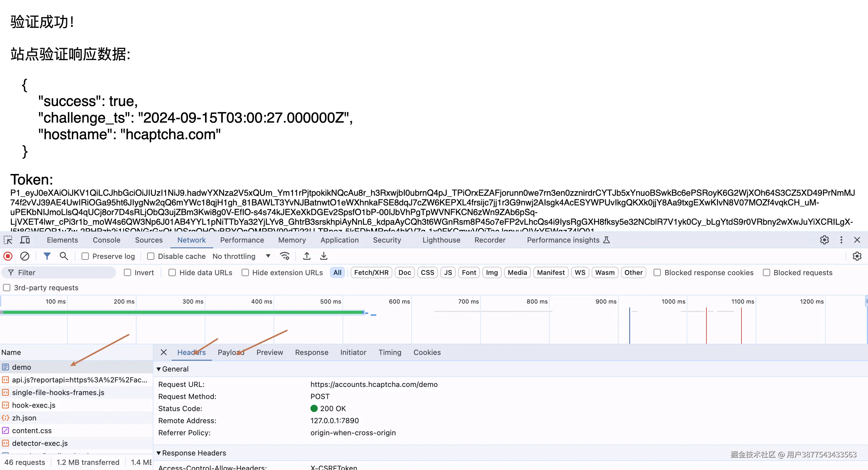Enable the Preserve log checkbox
868x470 pixels.
tap(85, 256)
